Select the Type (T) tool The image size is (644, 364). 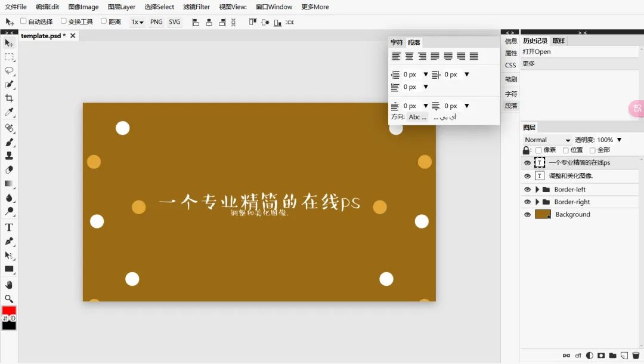click(x=9, y=227)
